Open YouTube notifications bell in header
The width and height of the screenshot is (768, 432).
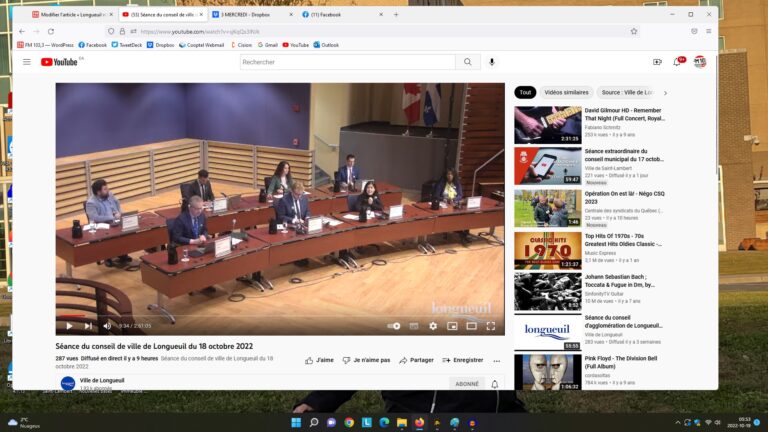pos(678,62)
